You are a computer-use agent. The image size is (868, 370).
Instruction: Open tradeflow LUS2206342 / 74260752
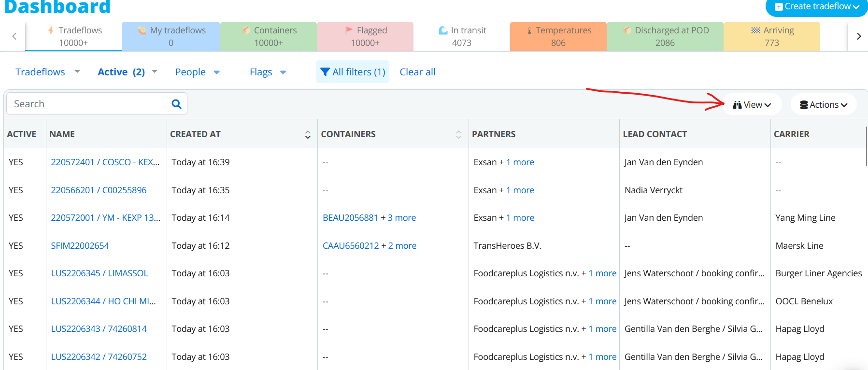click(x=99, y=357)
